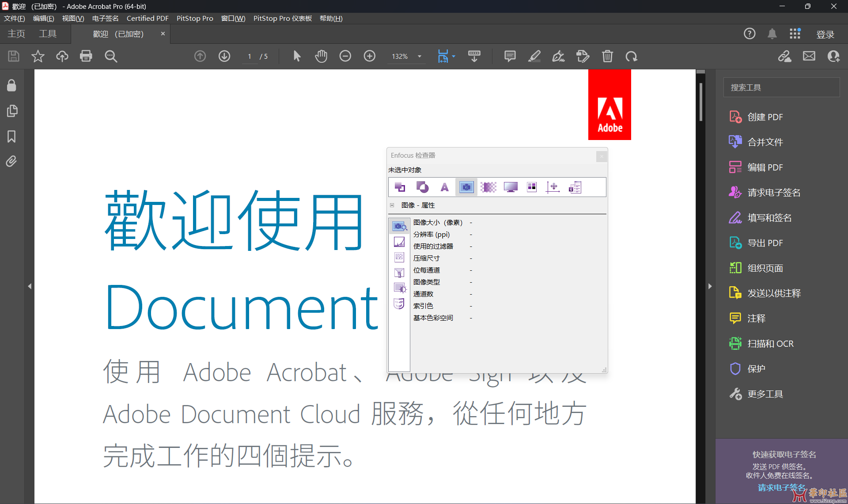Open the PitStop Pro menu
The height and width of the screenshot is (504, 848).
[x=195, y=18]
